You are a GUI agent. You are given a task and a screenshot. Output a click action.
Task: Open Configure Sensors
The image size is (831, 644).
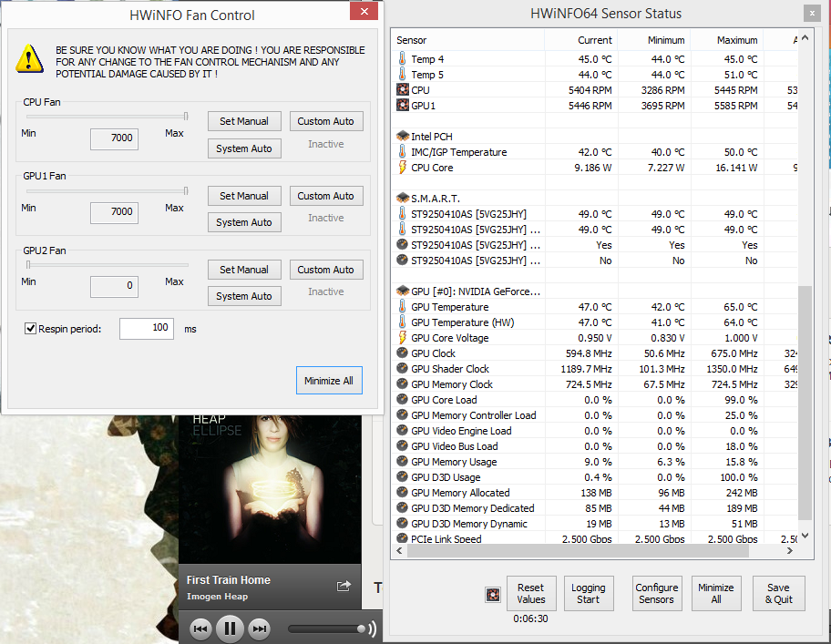(657, 593)
